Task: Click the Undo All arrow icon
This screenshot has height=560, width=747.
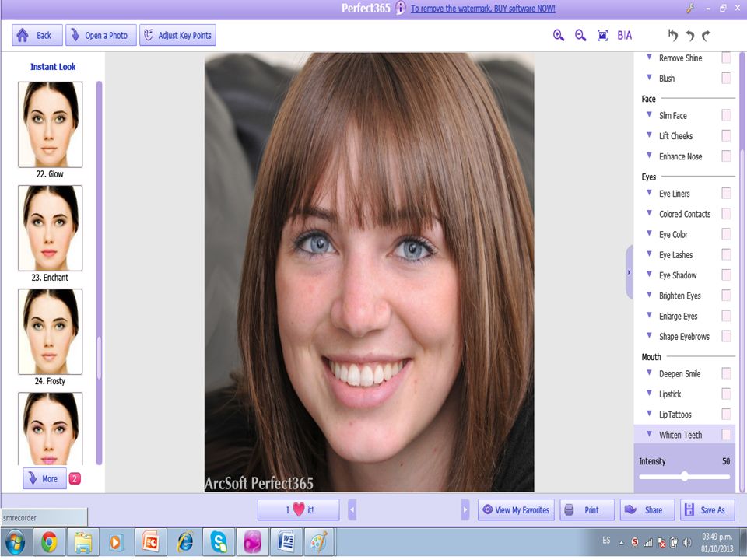Action: [x=672, y=35]
